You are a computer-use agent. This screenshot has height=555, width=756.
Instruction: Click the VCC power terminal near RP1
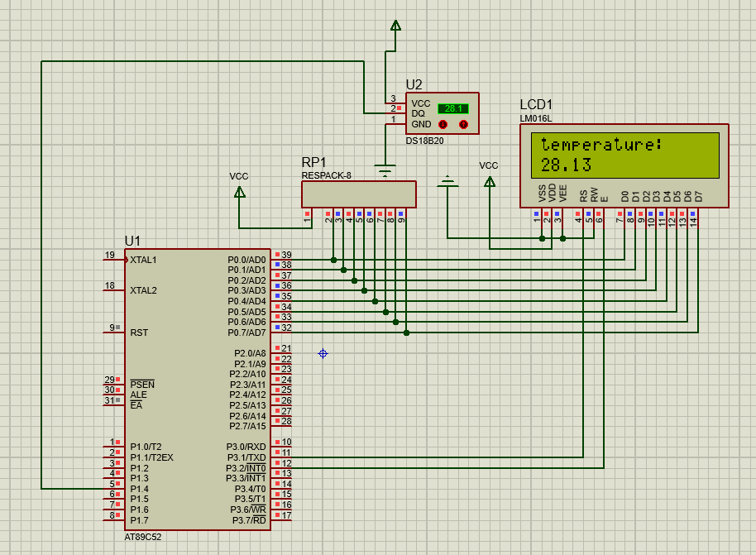point(239,193)
